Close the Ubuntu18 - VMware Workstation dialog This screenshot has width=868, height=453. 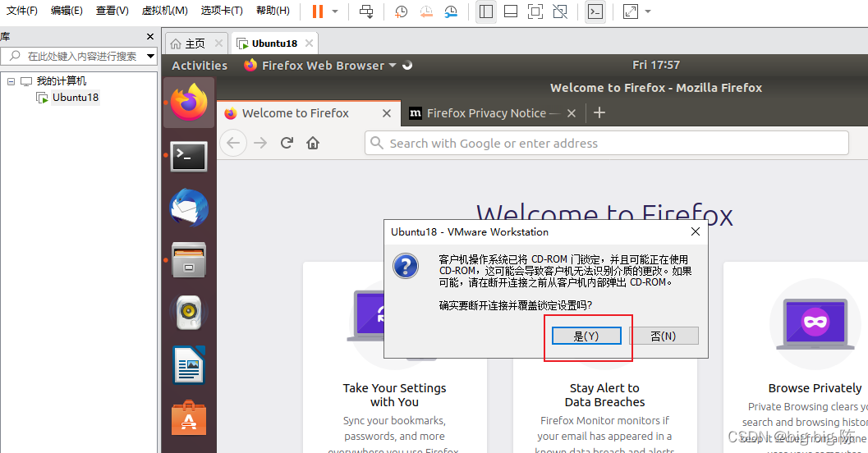[696, 231]
